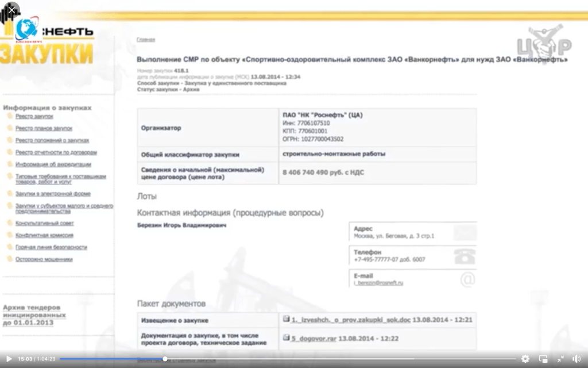Click the @ icon beside E-mail
Image resolution: width=588 pixels, height=368 pixels.
[x=467, y=279]
